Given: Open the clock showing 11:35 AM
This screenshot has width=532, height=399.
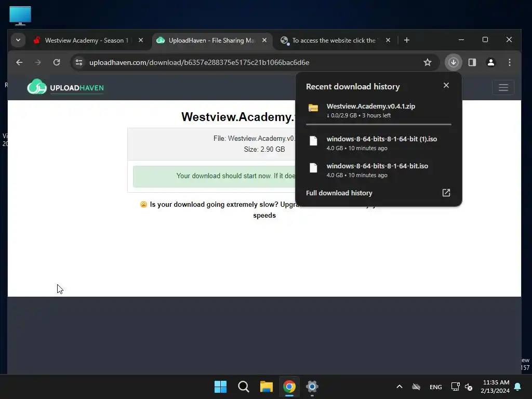Looking at the screenshot, I should (x=495, y=387).
